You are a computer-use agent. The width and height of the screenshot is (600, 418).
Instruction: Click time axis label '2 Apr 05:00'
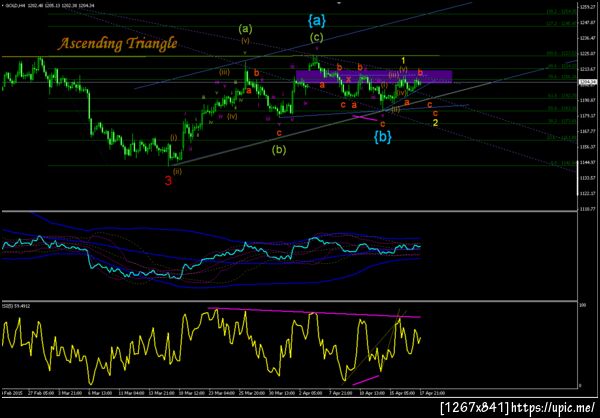click(308, 393)
